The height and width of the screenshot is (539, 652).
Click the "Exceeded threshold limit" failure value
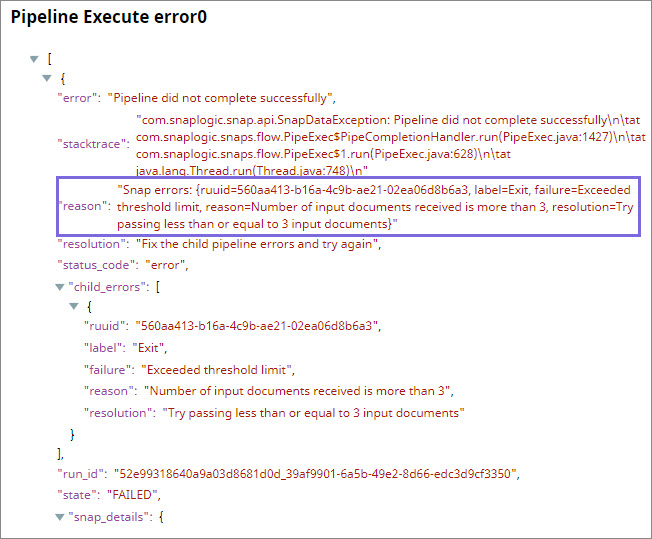[x=216, y=369]
